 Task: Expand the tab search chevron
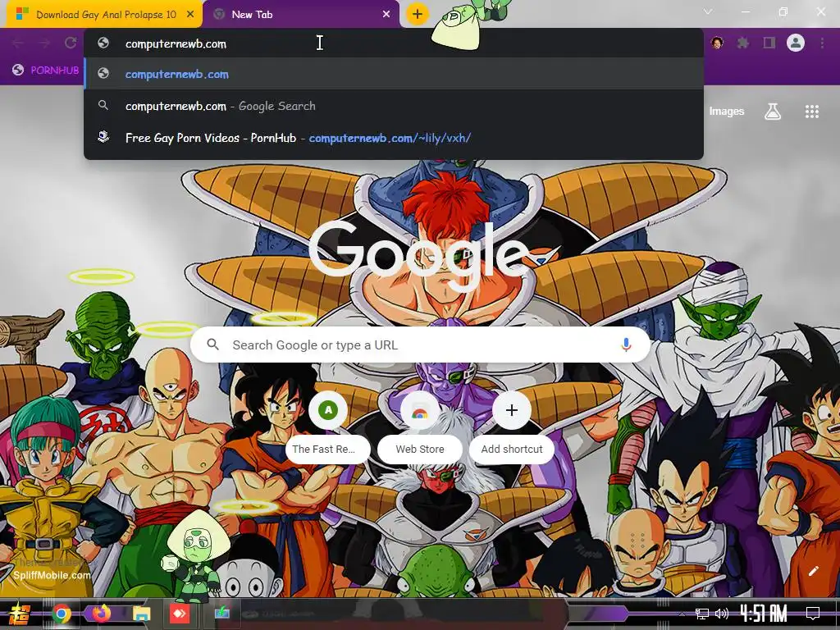coord(708,11)
